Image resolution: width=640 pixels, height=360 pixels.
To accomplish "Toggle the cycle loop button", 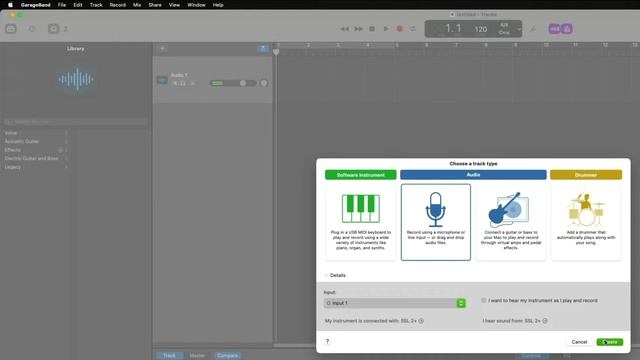I will [x=413, y=29].
